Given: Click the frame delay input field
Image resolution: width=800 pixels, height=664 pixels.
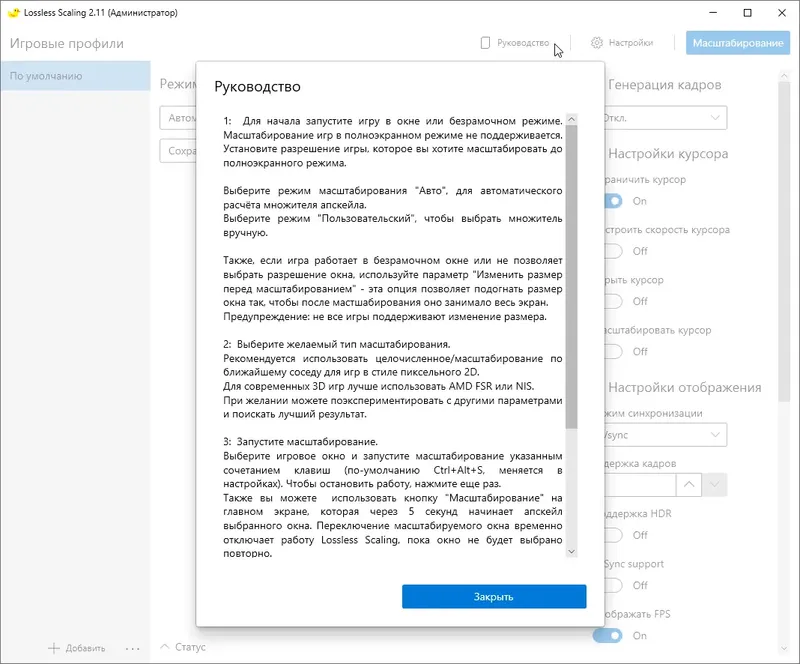Looking at the screenshot, I should (640, 484).
